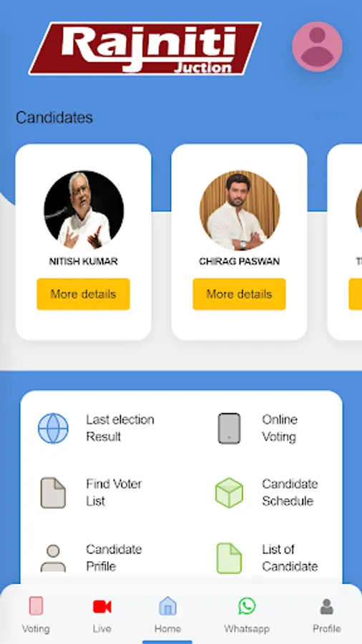
Task: Tap the document icon for Find Voter List
Action: coord(53,492)
